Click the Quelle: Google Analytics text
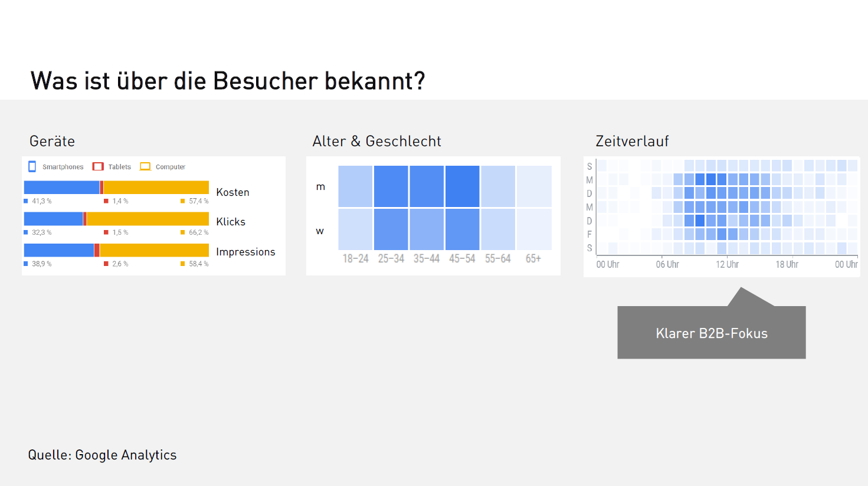 coord(102,455)
